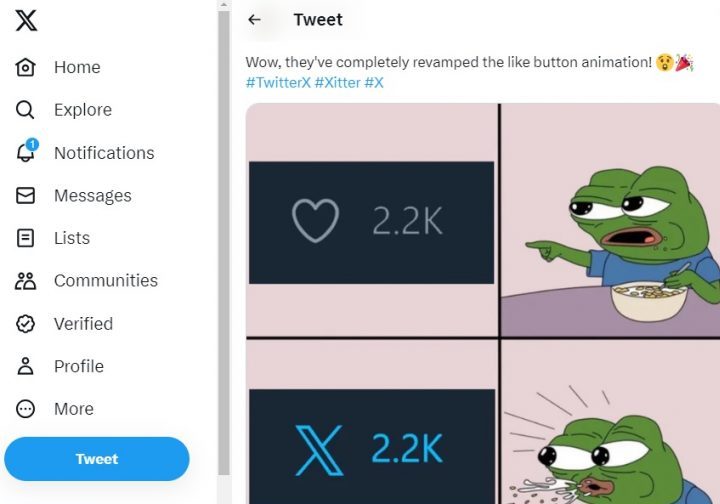Follow the #Xitter hashtag link
The image size is (720, 504).
pos(337,83)
